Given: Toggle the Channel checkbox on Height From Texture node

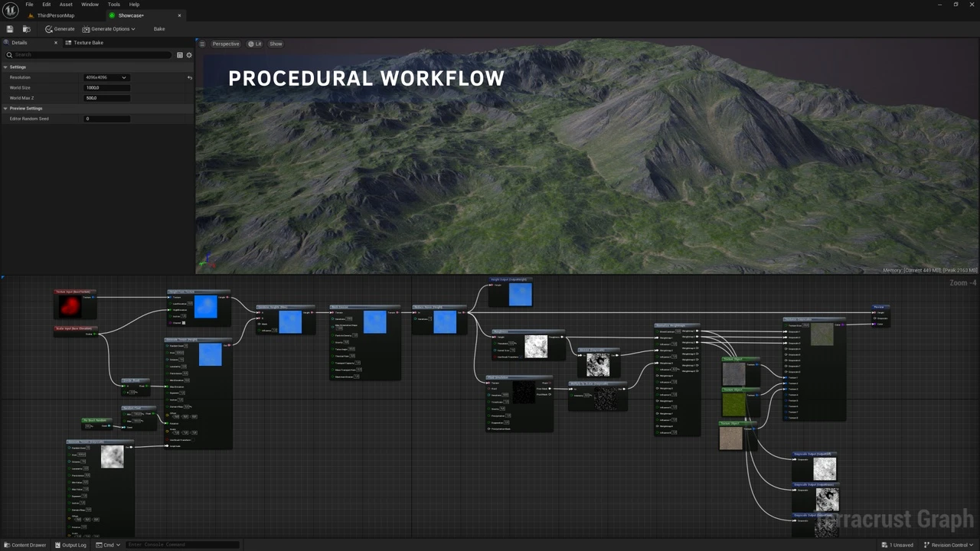Looking at the screenshot, I should (184, 322).
